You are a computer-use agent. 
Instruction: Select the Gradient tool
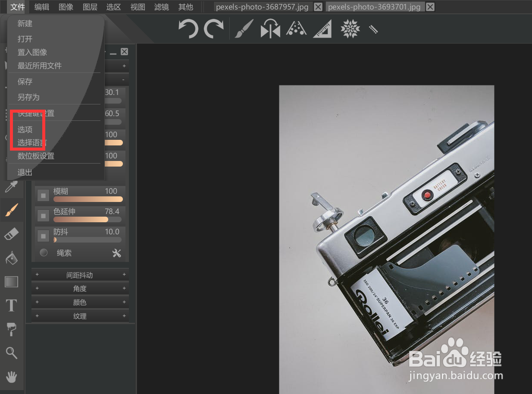11,282
